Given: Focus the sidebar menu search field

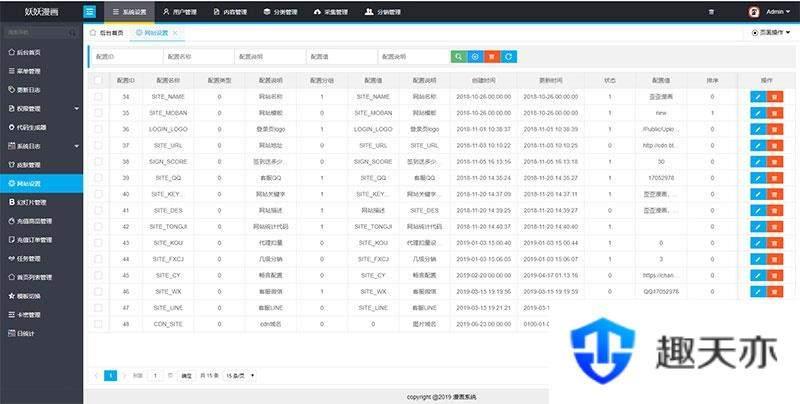Looking at the screenshot, I should 41,33.
